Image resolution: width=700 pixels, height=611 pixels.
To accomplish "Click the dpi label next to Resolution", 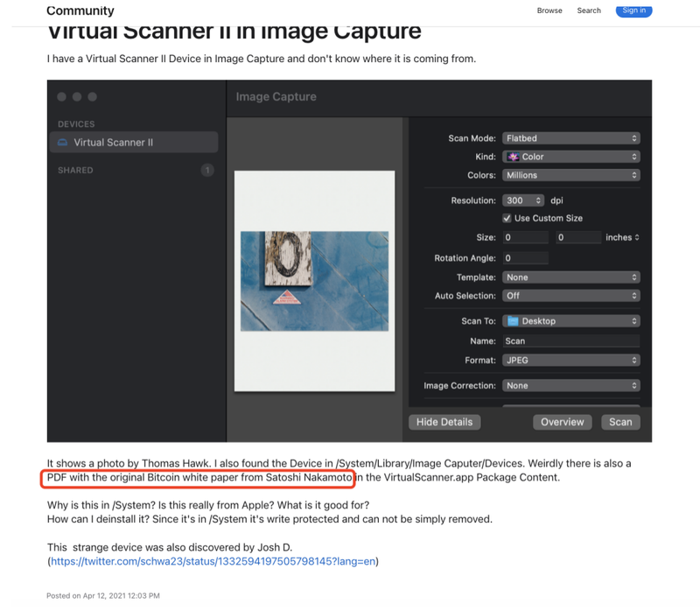I will point(556,200).
